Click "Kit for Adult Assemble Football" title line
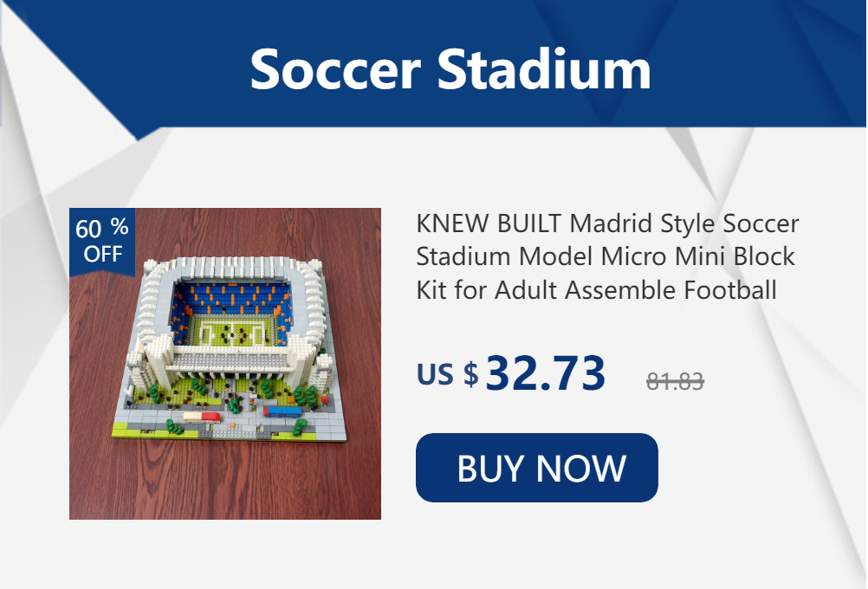 pyautogui.click(x=596, y=289)
